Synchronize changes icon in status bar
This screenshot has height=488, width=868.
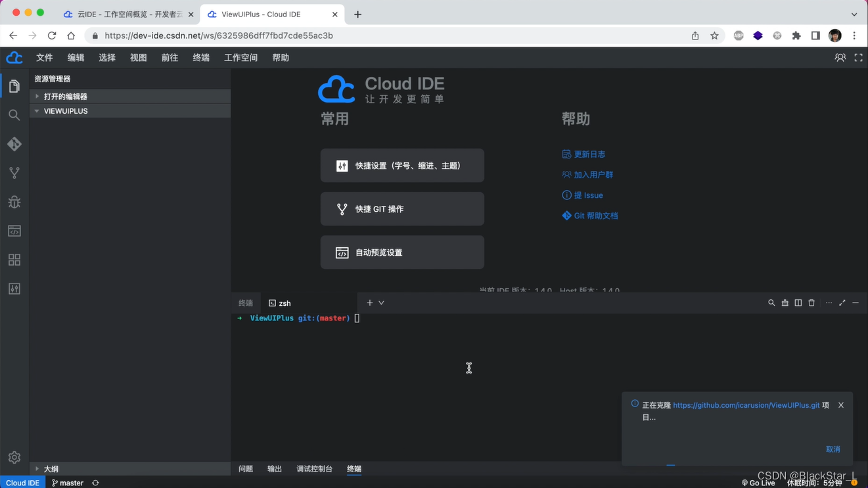coord(95,483)
